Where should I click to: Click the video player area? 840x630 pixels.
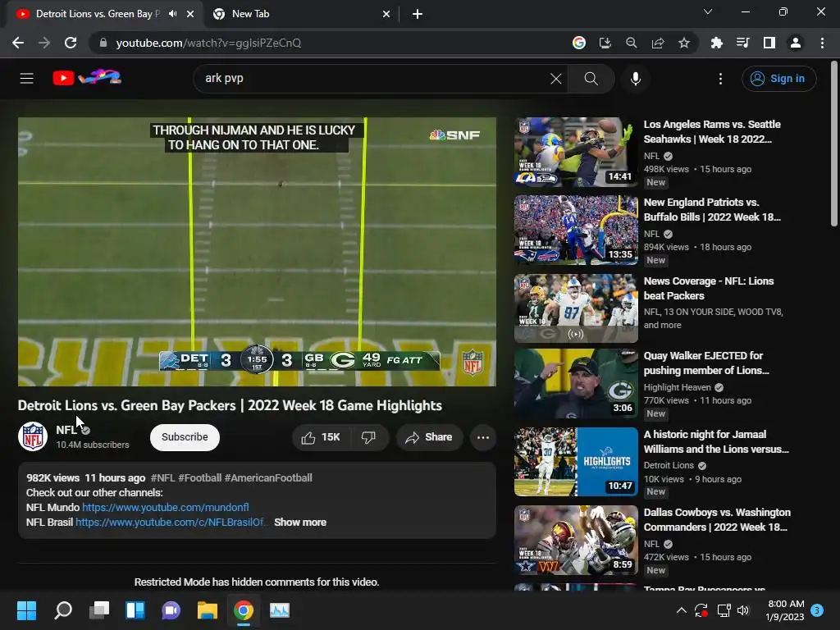pos(257,252)
